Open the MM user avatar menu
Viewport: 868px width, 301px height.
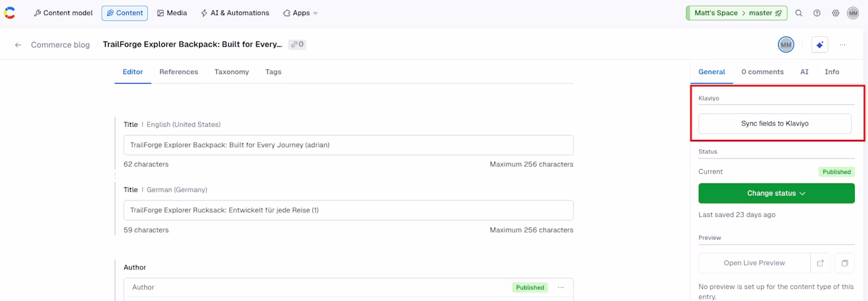pos(853,13)
